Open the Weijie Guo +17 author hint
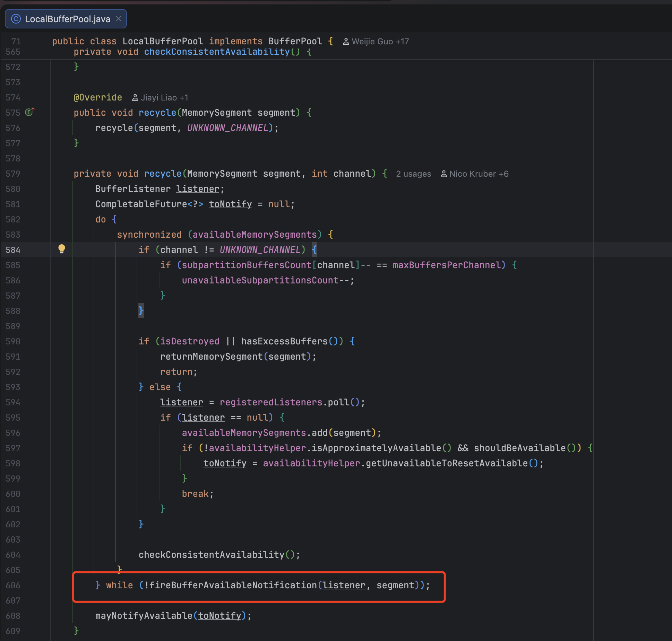The width and height of the screenshot is (672, 641). pyautogui.click(x=380, y=42)
